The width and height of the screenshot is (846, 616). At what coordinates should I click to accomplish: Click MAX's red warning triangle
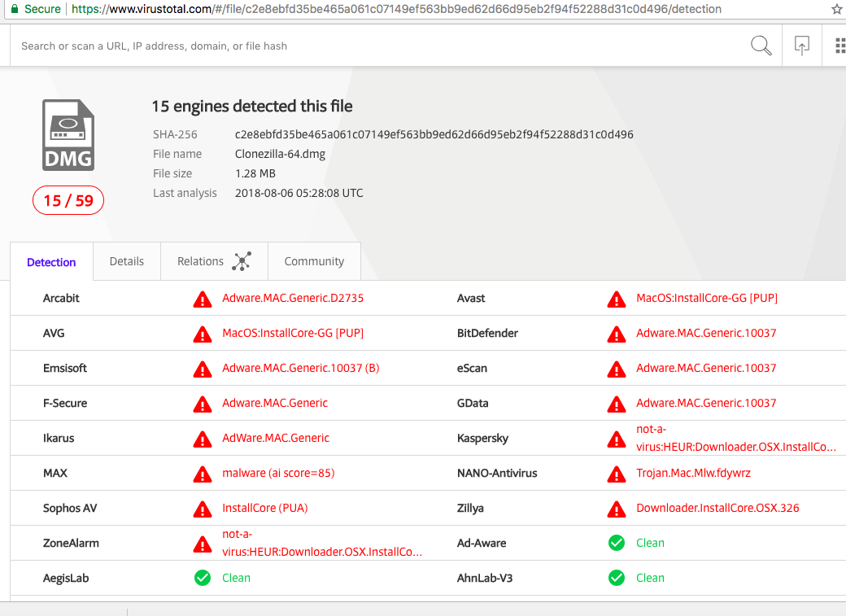pos(203,474)
